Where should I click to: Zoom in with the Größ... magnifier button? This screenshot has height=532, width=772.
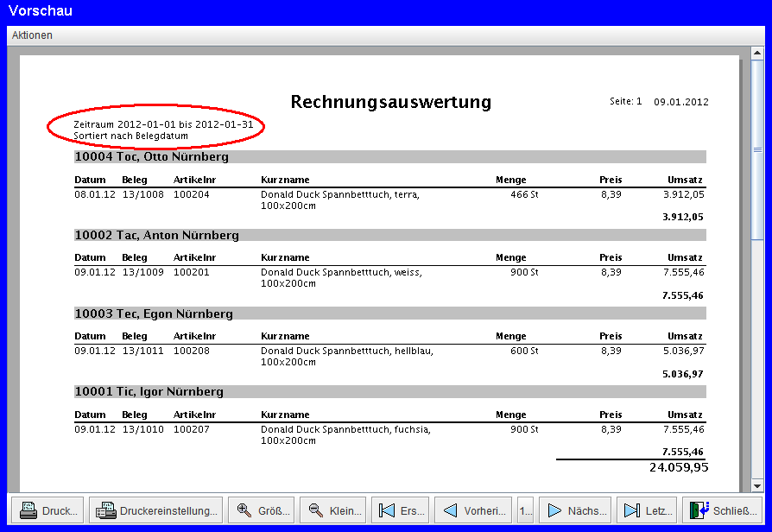[x=261, y=510]
